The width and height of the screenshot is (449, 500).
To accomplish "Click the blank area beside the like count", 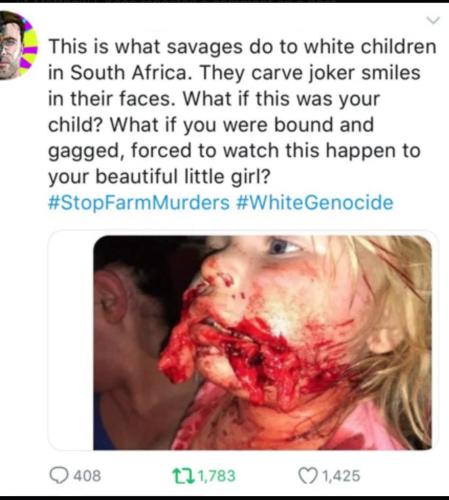I will [x=400, y=475].
